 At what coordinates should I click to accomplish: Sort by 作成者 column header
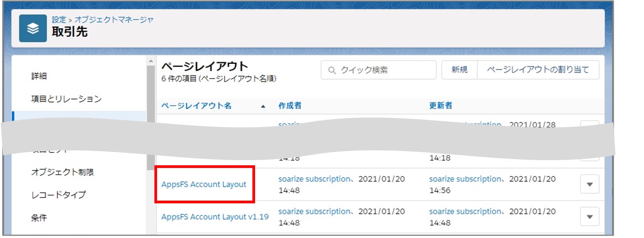tap(290, 105)
